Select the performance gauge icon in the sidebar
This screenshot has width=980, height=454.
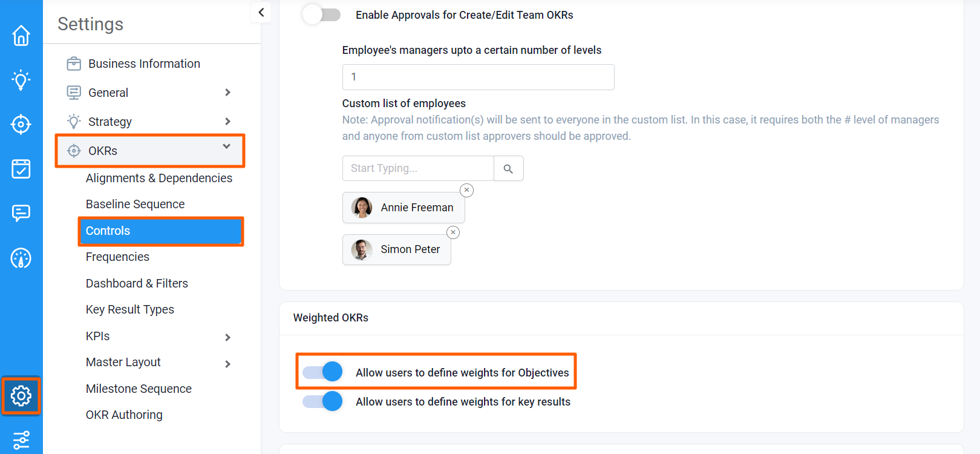[21, 258]
